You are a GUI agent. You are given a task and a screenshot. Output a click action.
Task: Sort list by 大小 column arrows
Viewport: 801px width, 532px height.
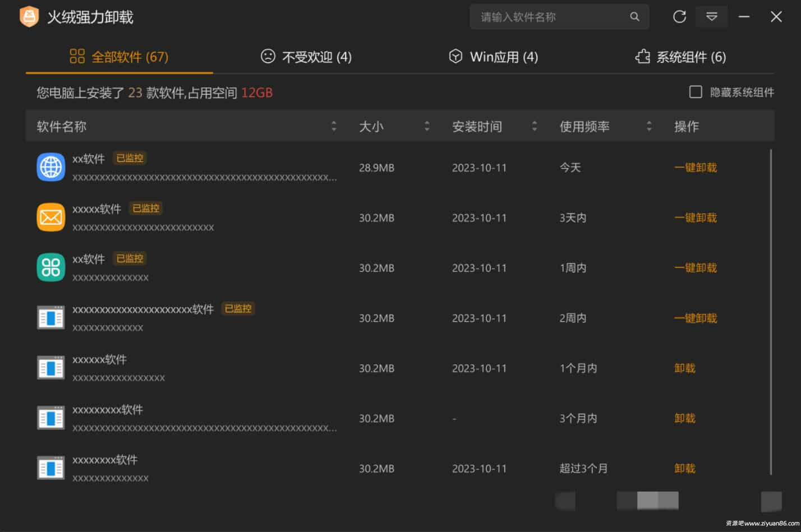click(427, 127)
